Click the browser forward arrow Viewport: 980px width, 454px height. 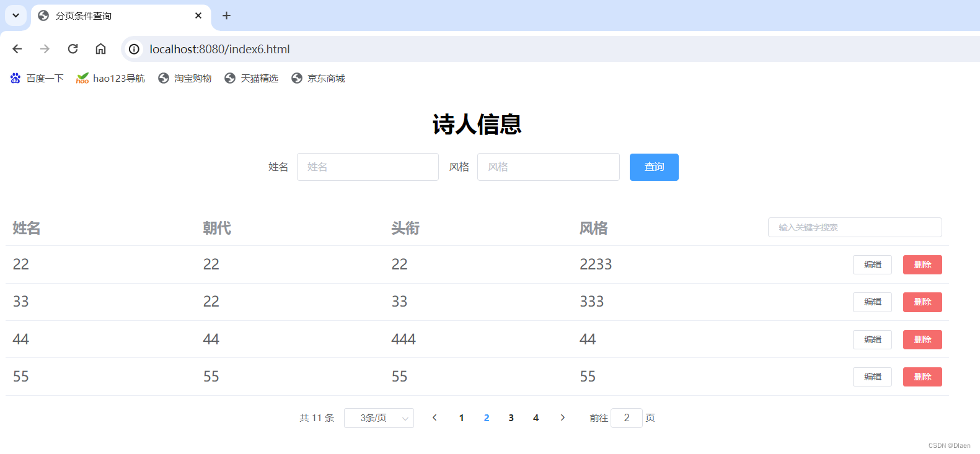coord(45,49)
